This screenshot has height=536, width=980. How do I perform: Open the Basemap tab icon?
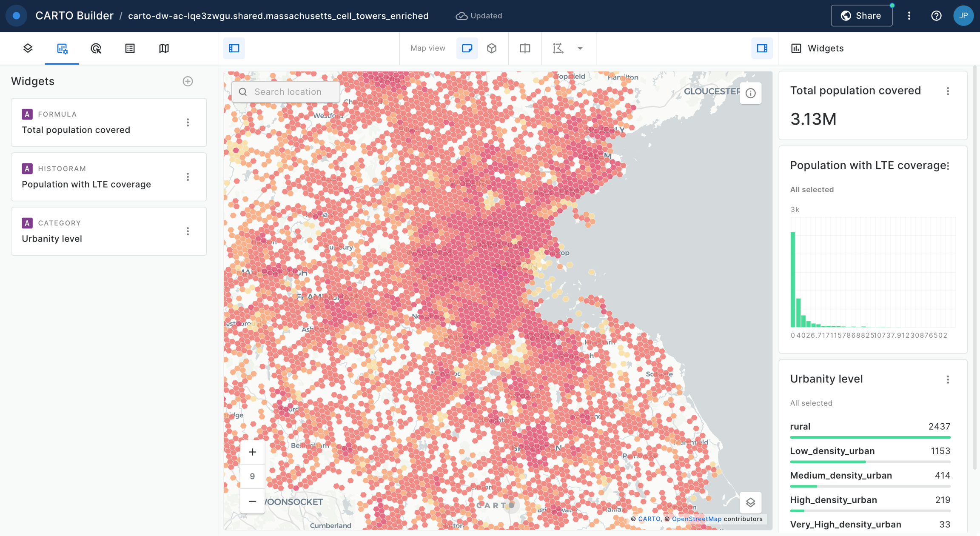164,48
